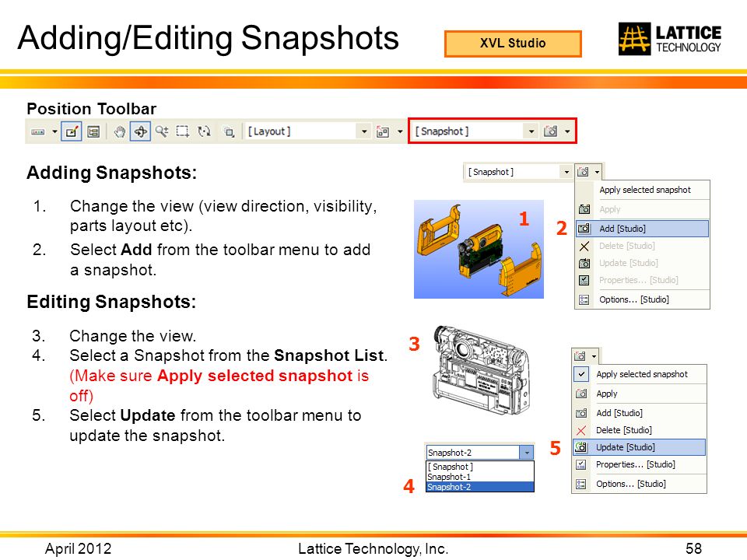Click the camera icon above the Add menu

(583, 171)
